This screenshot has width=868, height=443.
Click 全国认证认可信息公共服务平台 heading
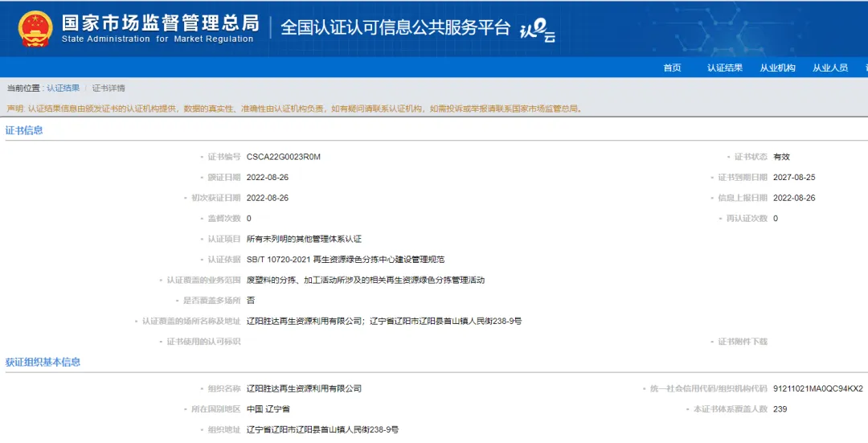pos(395,27)
